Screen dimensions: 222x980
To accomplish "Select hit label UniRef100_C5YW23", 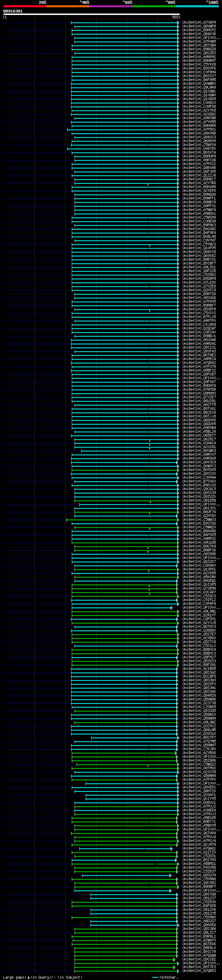I will click(199, 244).
